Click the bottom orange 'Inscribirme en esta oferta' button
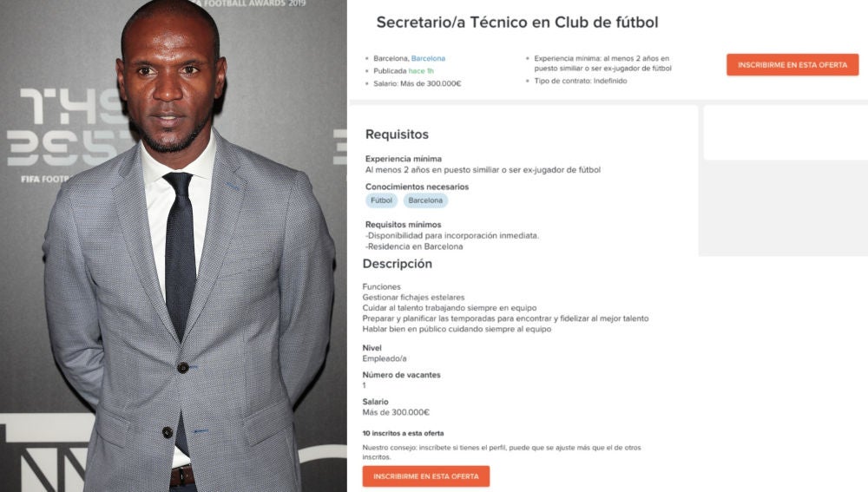The image size is (868, 492). (x=425, y=476)
